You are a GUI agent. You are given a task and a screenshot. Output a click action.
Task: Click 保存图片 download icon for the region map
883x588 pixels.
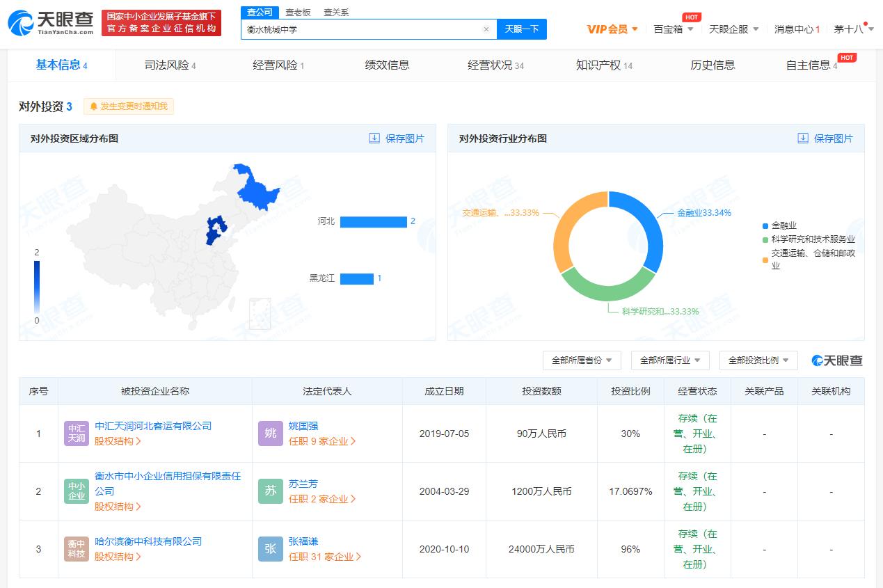click(x=373, y=138)
